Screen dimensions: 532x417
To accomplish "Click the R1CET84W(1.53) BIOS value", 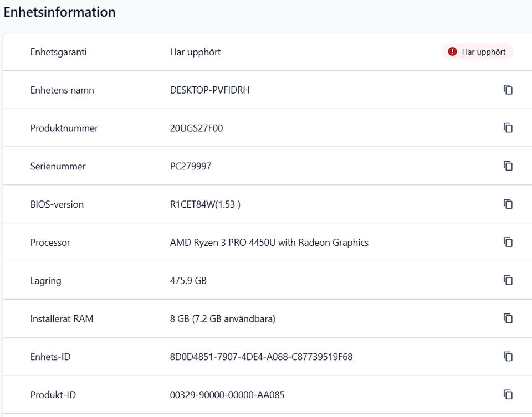I will 204,204.
